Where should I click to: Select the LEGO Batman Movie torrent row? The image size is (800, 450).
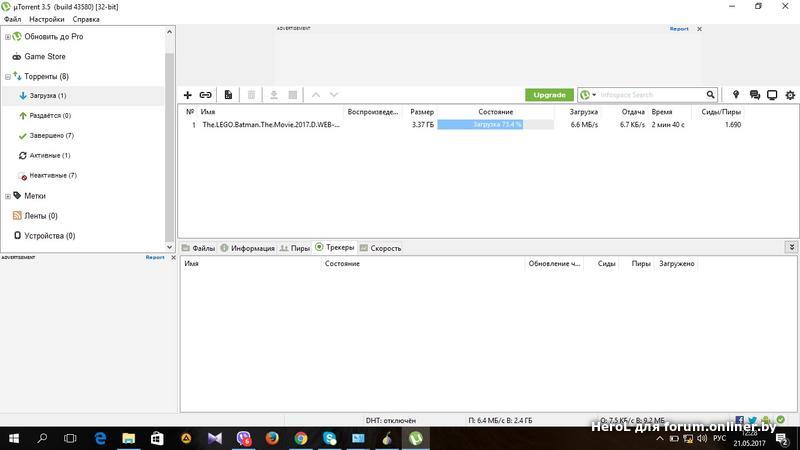coord(463,124)
